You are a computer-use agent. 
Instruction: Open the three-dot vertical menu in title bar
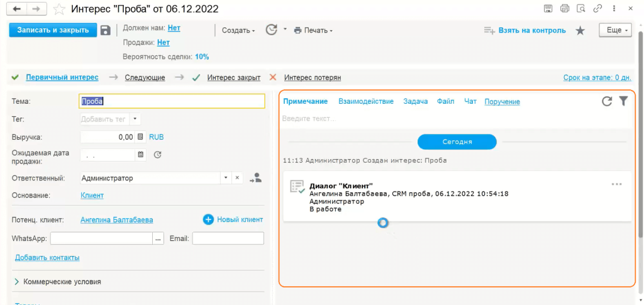614,8
